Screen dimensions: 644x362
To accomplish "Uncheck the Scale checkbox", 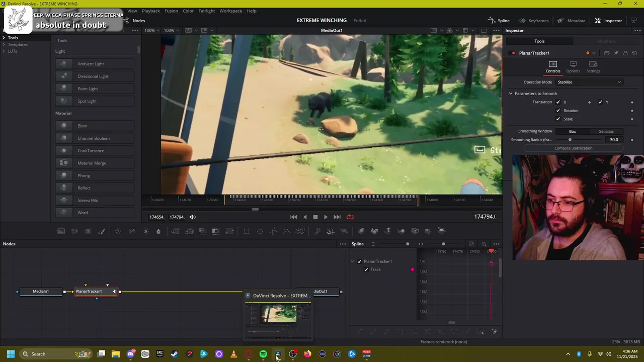I will point(558,119).
